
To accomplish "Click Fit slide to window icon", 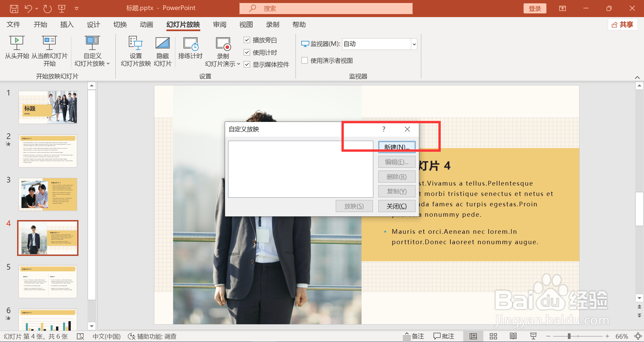I will pyautogui.click(x=638, y=336).
